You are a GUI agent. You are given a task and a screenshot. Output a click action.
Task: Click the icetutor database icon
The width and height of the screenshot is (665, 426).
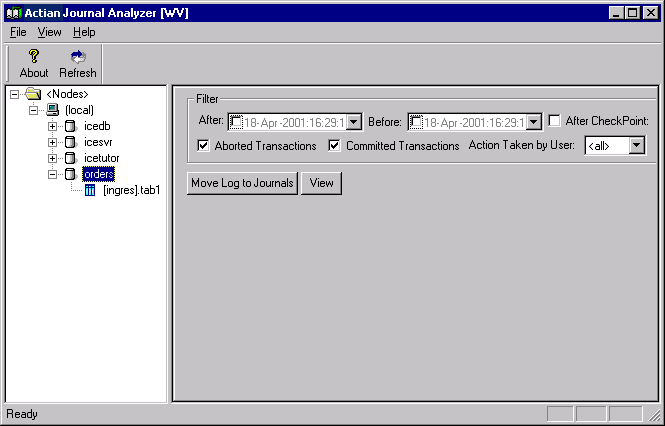tap(70, 158)
